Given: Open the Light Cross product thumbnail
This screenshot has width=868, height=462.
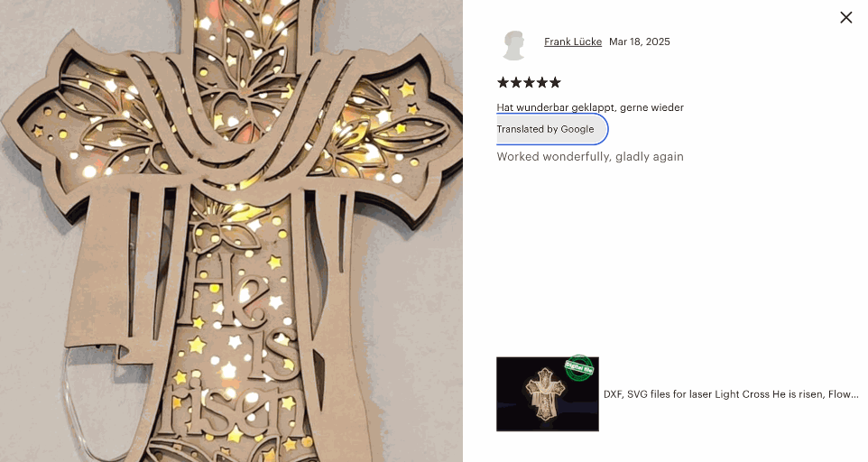Looking at the screenshot, I should tap(548, 394).
